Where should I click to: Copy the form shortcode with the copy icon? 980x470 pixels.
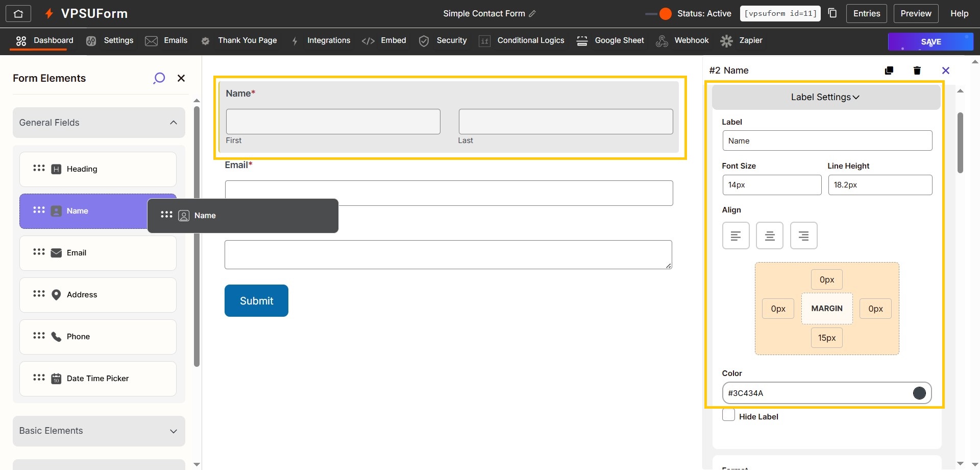point(832,13)
